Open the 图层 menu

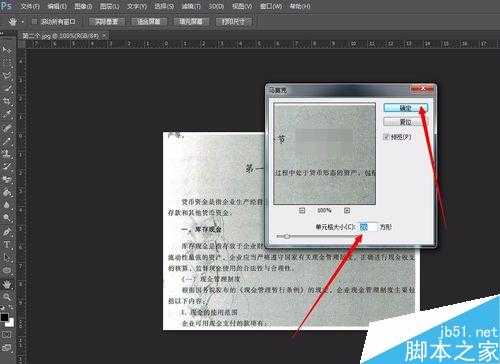click(x=109, y=6)
